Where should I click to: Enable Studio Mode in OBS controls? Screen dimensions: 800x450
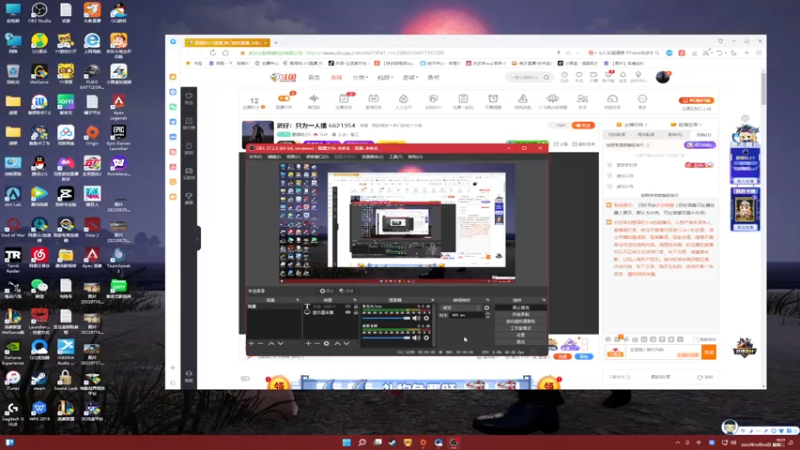(x=520, y=328)
